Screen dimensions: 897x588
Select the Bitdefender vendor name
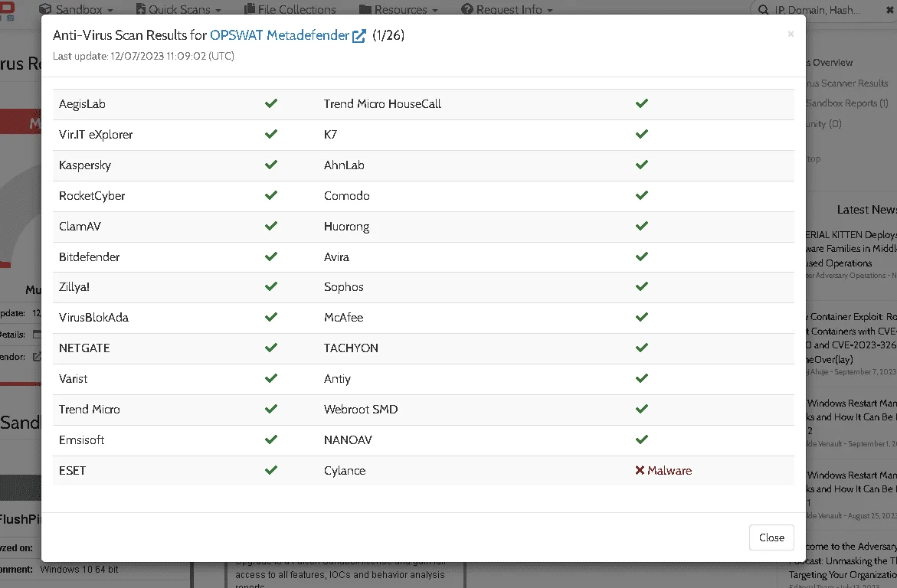90,256
